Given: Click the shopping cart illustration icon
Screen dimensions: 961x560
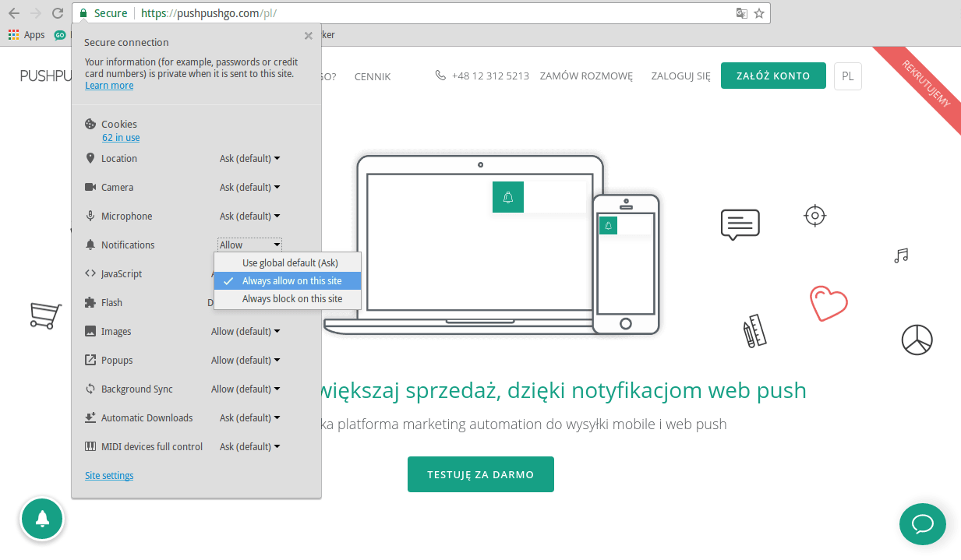Looking at the screenshot, I should (45, 315).
